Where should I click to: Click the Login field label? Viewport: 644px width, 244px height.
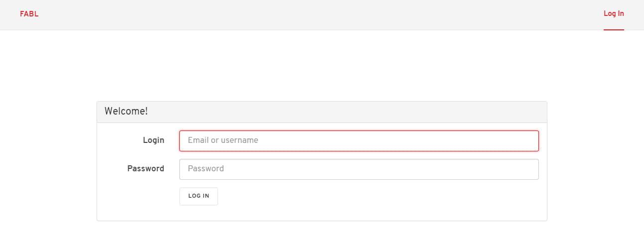153,140
